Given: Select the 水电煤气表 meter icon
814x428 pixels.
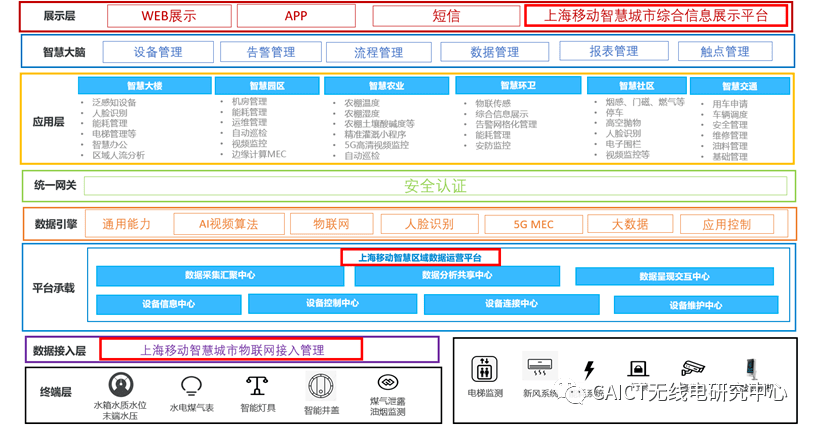Looking at the screenshot, I should pos(191,386).
